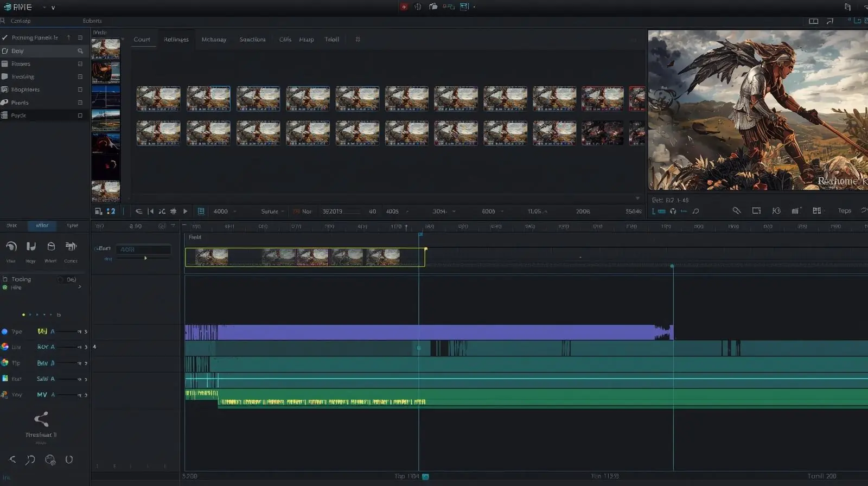Viewport: 868px width, 486px height.
Task: Click the shuffle icon in media toolbar
Action: click(x=162, y=212)
